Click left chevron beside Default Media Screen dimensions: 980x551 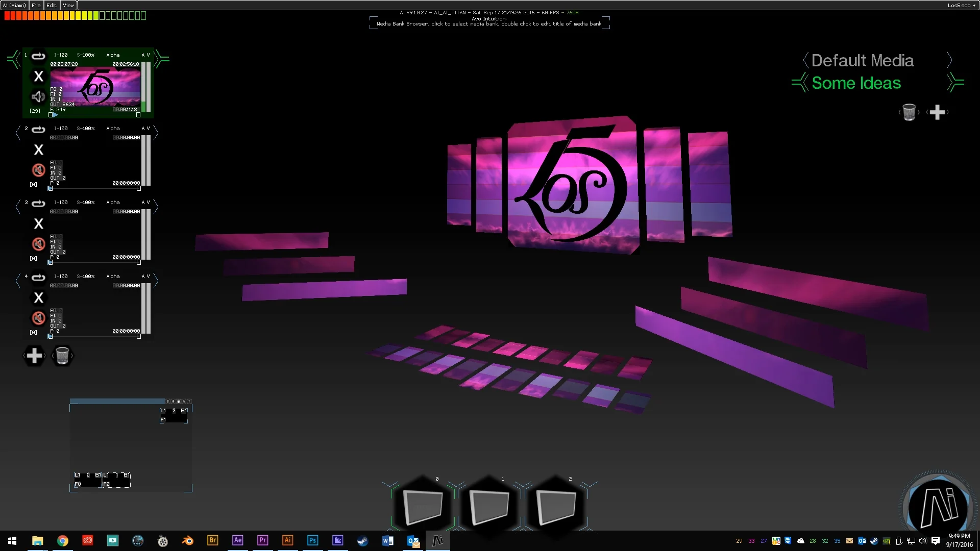805,60
